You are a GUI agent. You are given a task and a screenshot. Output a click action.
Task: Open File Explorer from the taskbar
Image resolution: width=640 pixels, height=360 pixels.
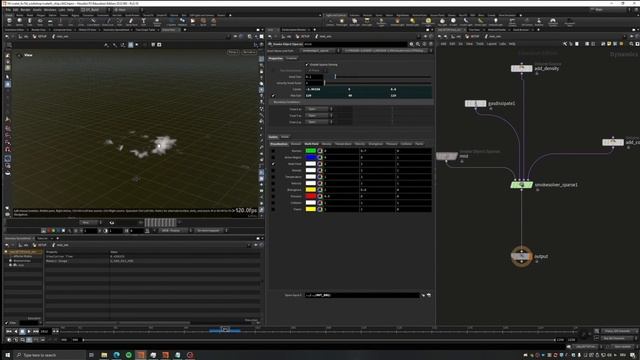pos(104,355)
